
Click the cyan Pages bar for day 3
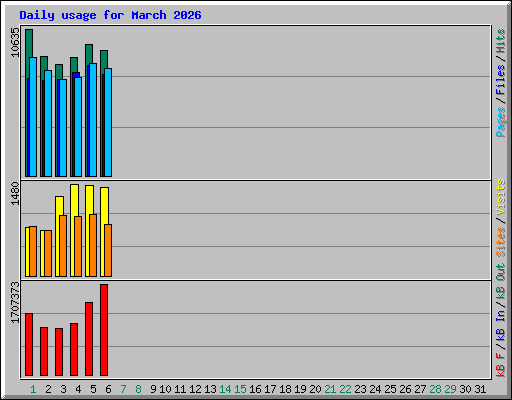pos(63,128)
